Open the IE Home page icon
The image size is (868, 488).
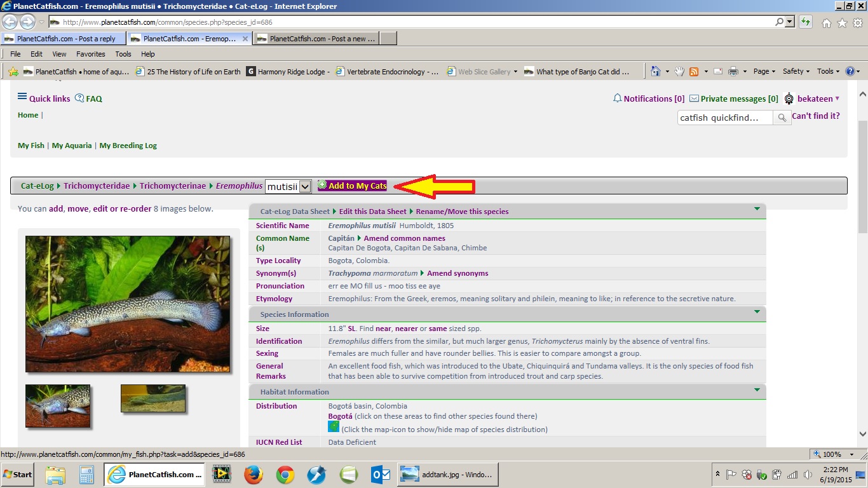tap(827, 23)
